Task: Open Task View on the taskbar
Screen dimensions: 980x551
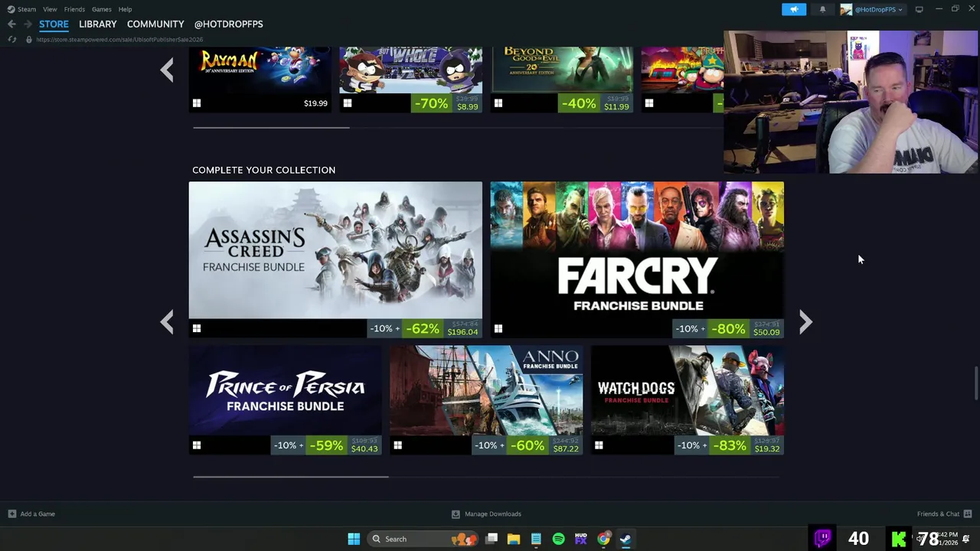Action: click(492, 539)
